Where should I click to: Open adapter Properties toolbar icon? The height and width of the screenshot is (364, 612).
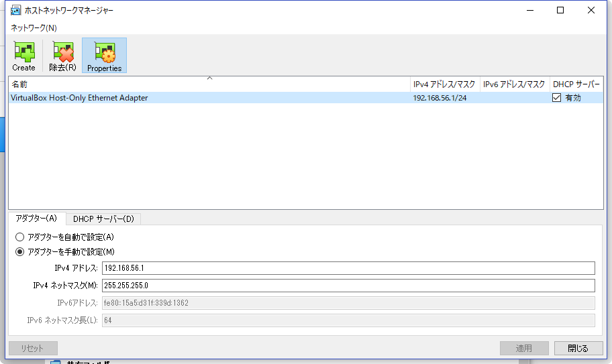click(104, 56)
